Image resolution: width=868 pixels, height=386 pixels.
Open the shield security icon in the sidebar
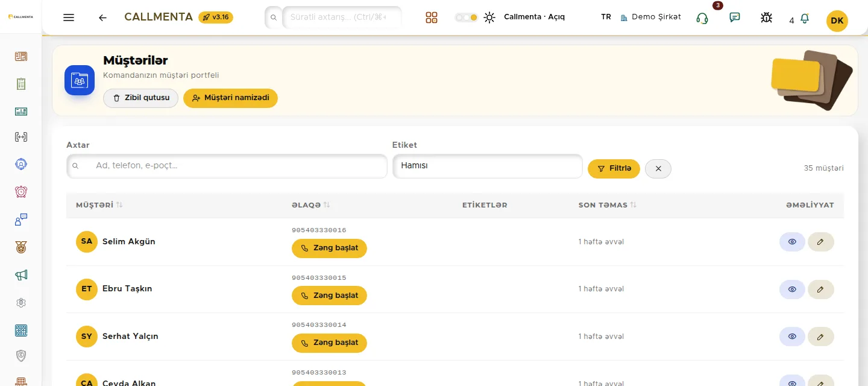tap(21, 356)
